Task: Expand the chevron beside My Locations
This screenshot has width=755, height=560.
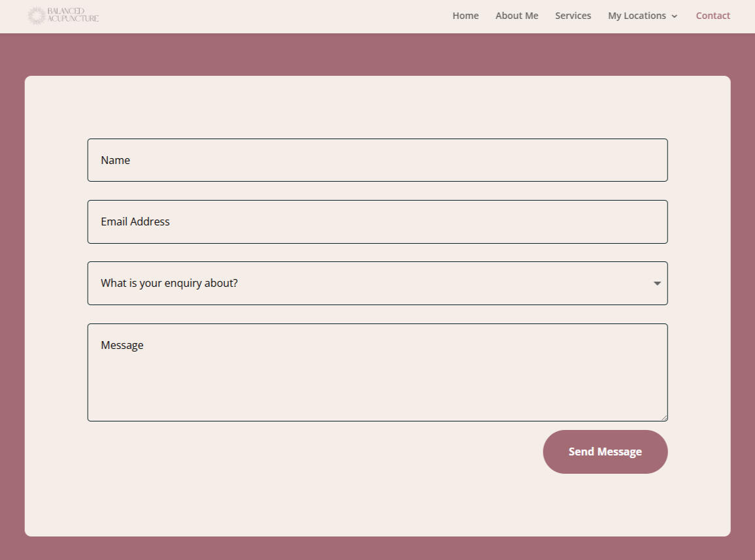Action: pyautogui.click(x=675, y=16)
